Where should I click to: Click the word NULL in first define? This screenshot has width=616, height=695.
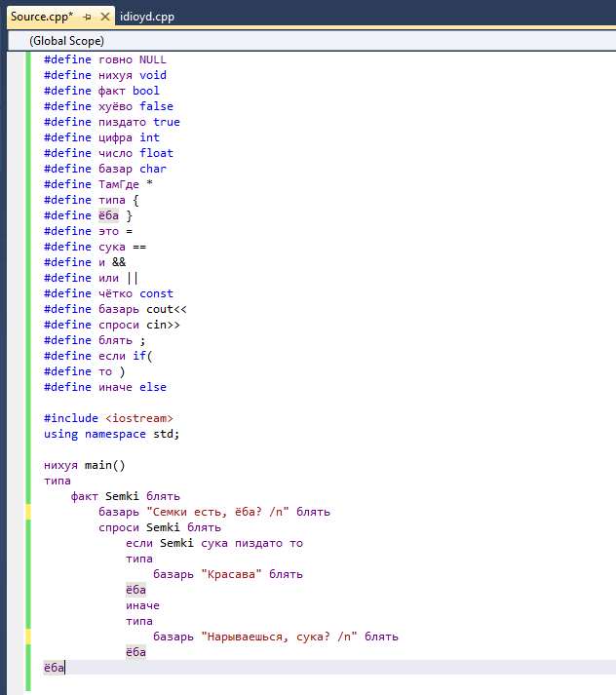pos(153,59)
